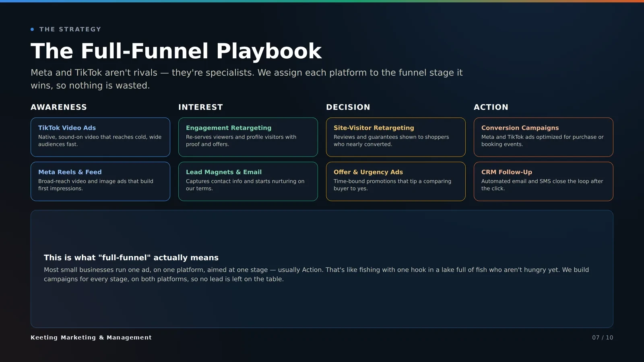Viewport: 644px width, 362px height.
Task: Select the title 'The Full-Funnel Playbook'
Action: (176, 51)
